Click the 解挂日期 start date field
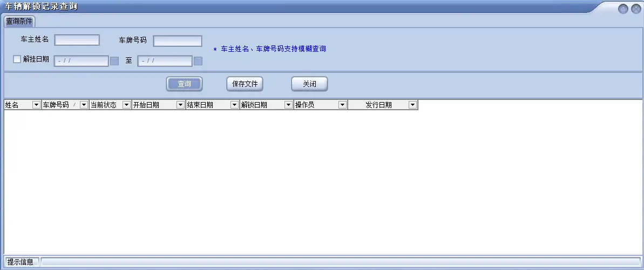 82,61
